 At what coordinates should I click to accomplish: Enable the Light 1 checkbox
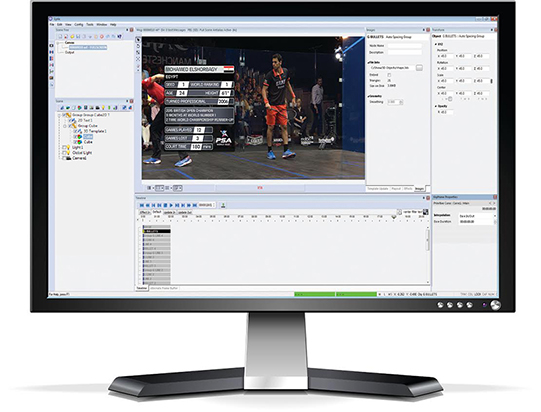click(64, 147)
